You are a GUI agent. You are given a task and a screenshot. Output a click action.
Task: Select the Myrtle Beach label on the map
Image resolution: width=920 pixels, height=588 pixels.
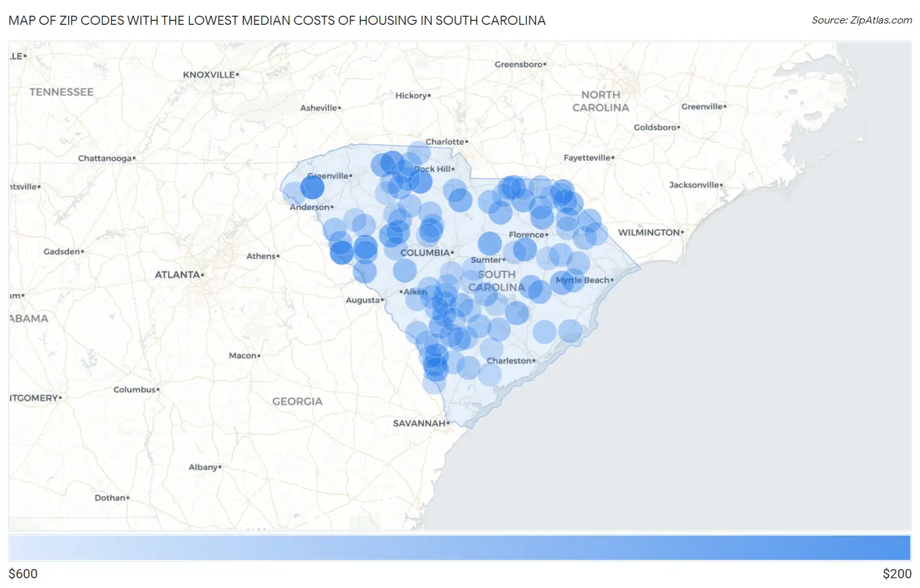click(x=584, y=280)
